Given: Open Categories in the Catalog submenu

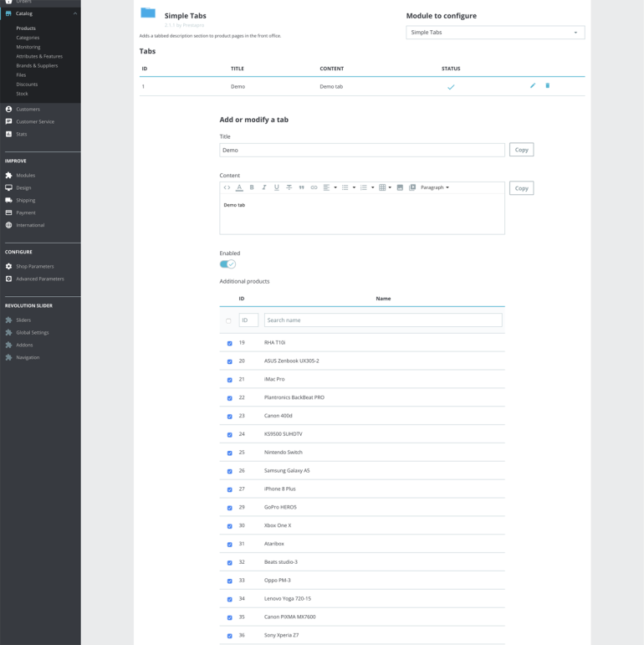Looking at the screenshot, I should point(28,38).
